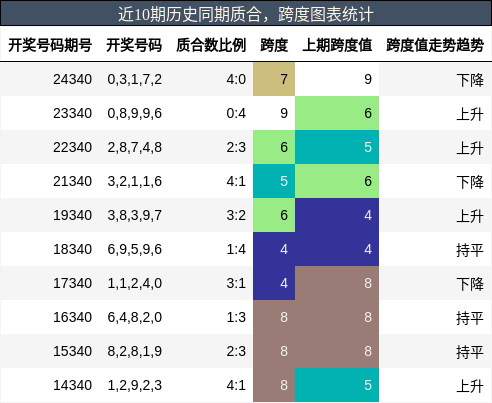
Task: Click trend 上升 in row 14340
Action: 470,386
